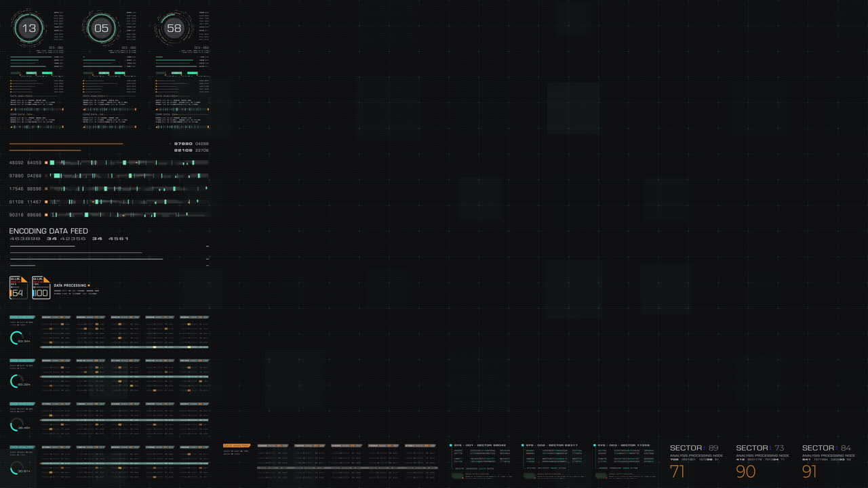The image size is (868, 488).
Task: Expand the CORE DATA - 04 section
Action: (19, 115)
